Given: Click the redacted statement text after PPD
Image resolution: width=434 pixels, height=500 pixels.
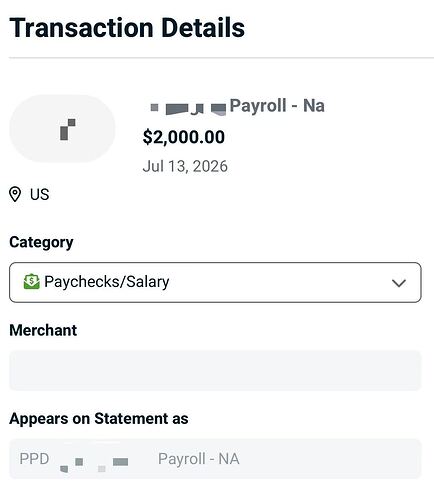Looking at the screenshot, I should click(x=94, y=464).
